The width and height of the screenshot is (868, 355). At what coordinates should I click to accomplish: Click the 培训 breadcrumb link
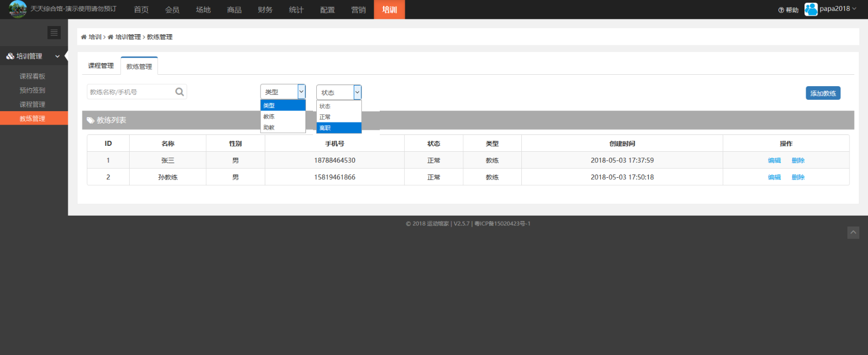tap(95, 37)
